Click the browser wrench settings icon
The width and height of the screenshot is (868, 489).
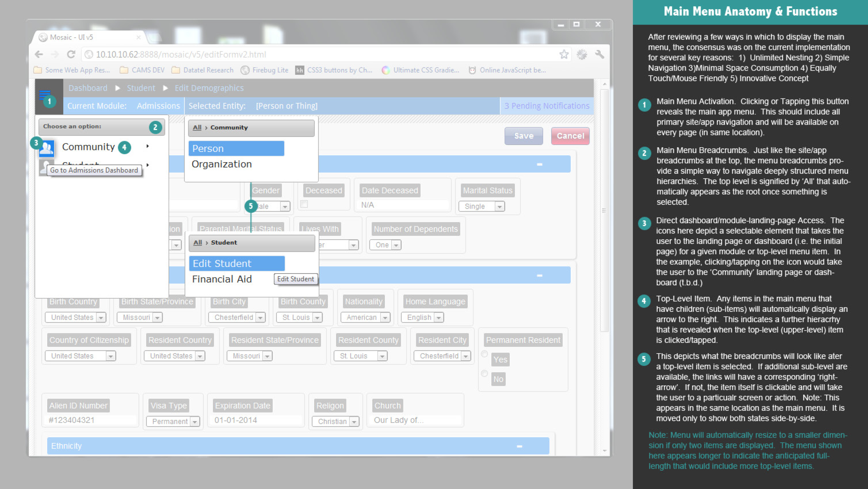(600, 54)
